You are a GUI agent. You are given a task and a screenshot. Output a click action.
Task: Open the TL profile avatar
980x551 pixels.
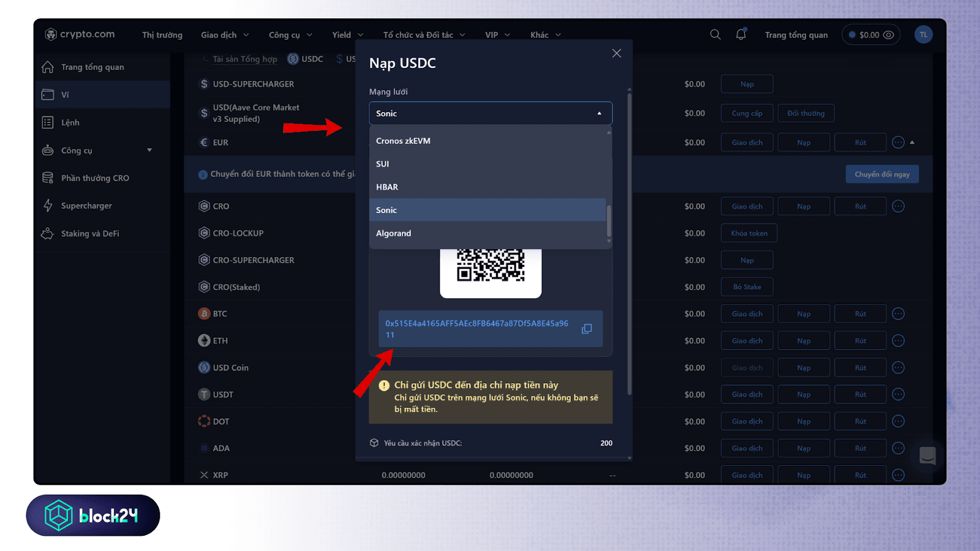pos(924,35)
